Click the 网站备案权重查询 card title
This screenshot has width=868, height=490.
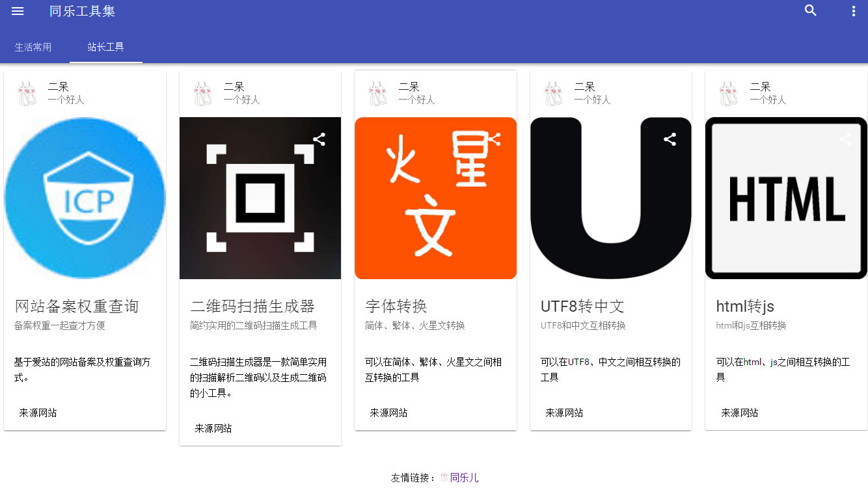77,306
